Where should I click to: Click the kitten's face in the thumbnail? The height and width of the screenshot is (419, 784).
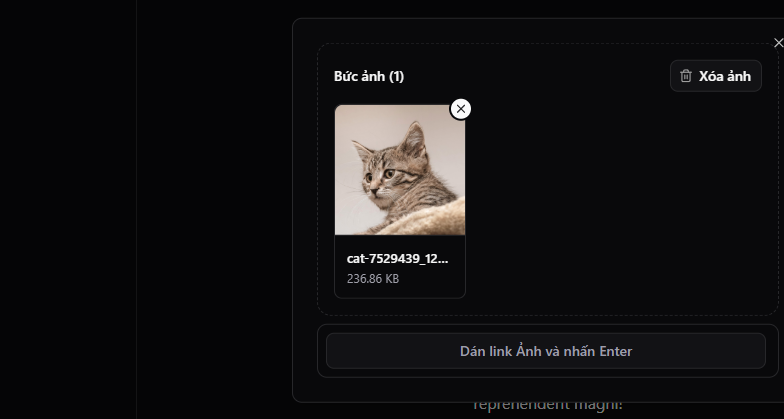coord(382,176)
